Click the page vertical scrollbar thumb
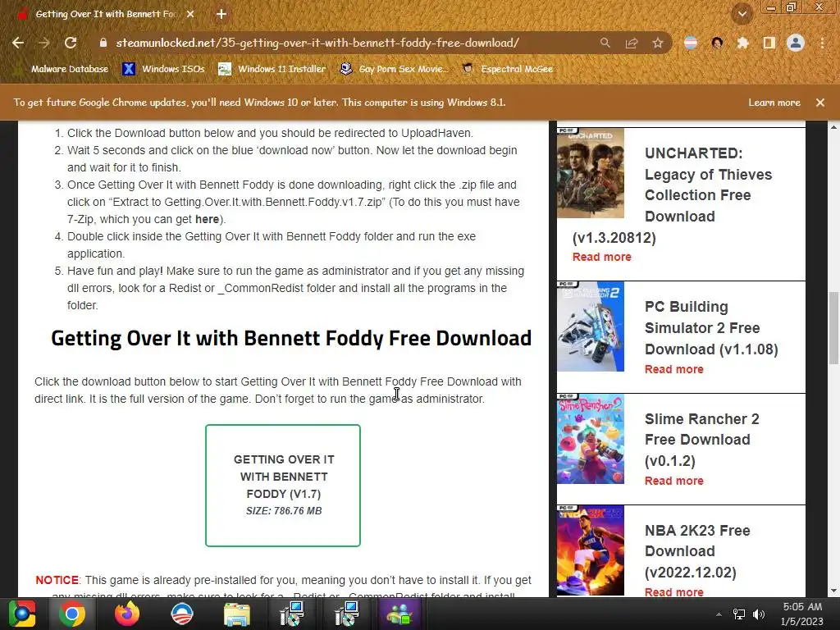Image resolution: width=840 pixels, height=630 pixels. click(833, 328)
